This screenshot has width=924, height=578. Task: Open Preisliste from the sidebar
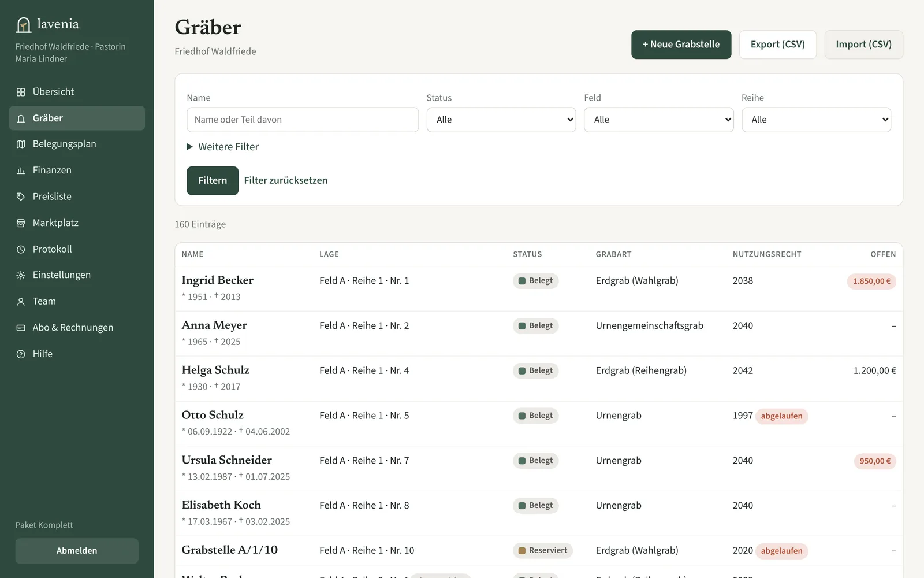77,197
